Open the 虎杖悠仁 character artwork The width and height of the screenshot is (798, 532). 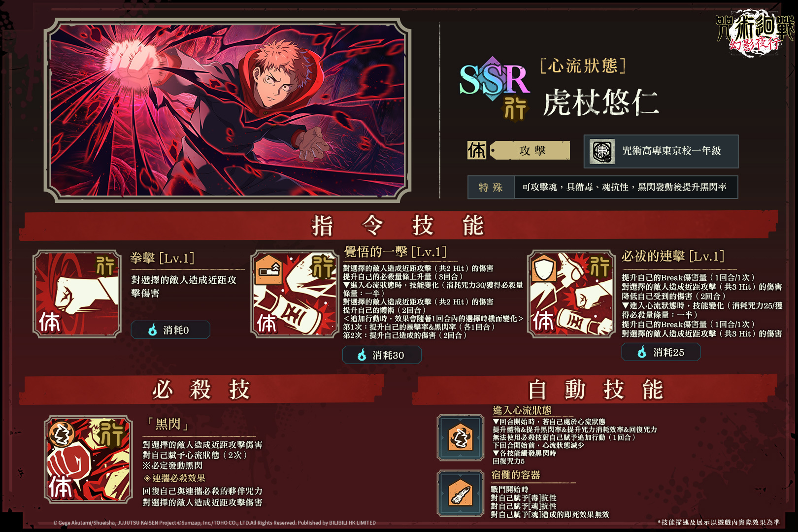(228, 110)
